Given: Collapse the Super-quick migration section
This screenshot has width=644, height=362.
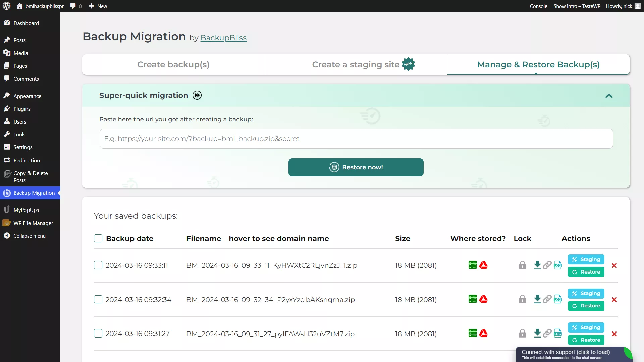Looking at the screenshot, I should [609, 96].
